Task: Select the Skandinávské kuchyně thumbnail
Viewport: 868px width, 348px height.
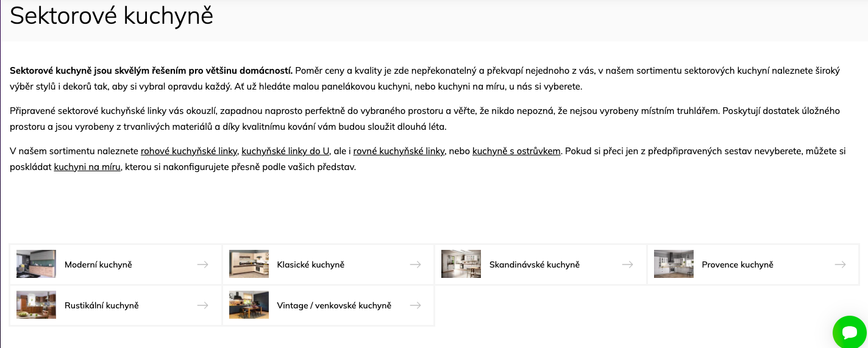Action: pyautogui.click(x=461, y=264)
